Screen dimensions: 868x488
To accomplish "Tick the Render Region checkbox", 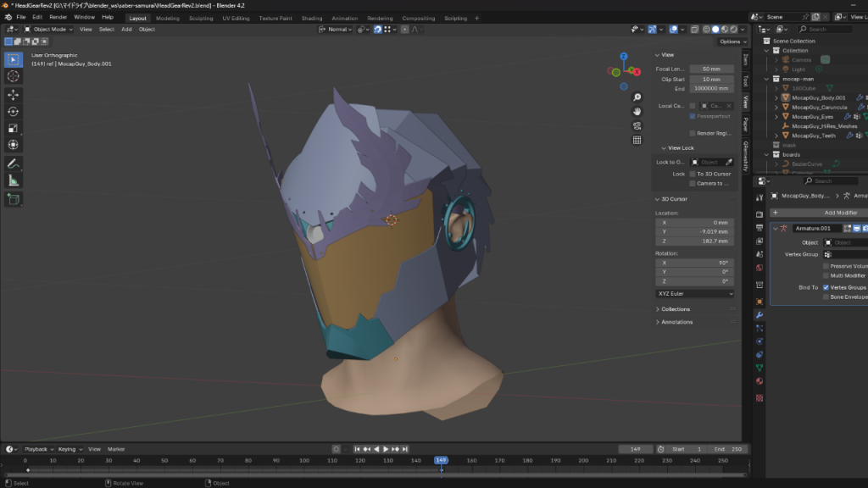I will click(x=693, y=133).
